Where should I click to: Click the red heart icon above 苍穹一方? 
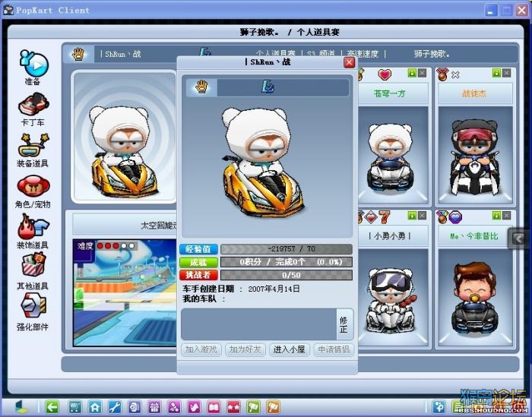click(385, 74)
